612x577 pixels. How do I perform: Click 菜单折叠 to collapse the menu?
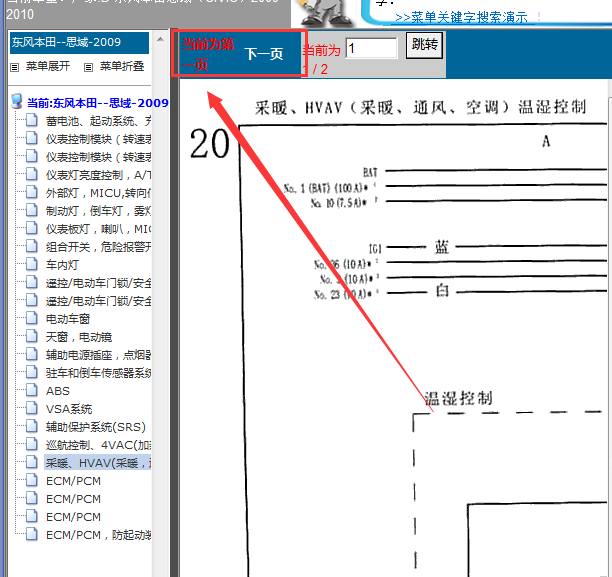[122, 66]
